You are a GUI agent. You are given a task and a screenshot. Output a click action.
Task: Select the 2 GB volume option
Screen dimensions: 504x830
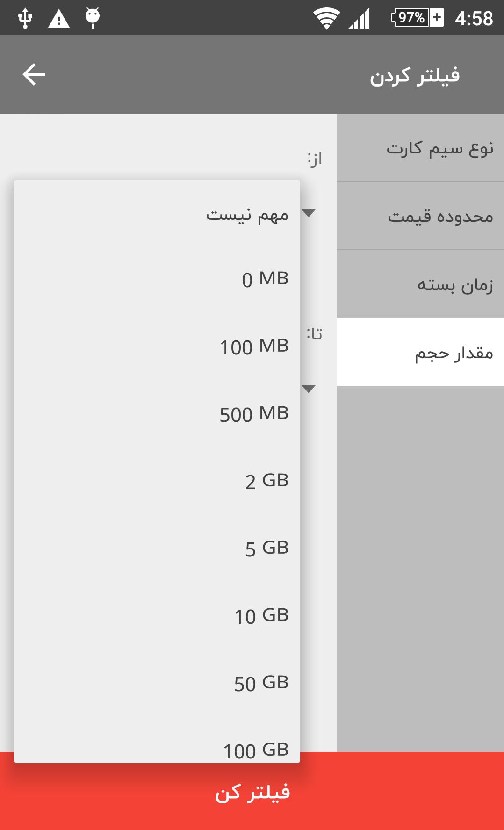coord(157,482)
